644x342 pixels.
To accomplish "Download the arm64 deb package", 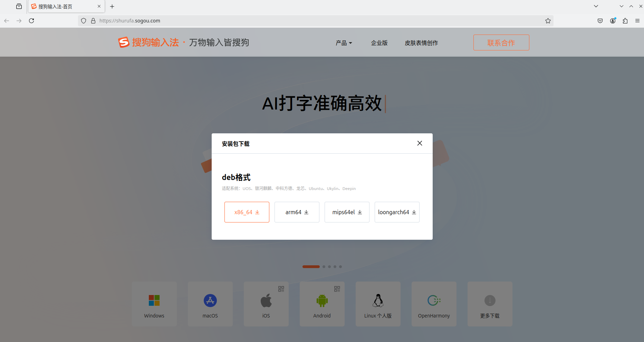I will (x=297, y=212).
